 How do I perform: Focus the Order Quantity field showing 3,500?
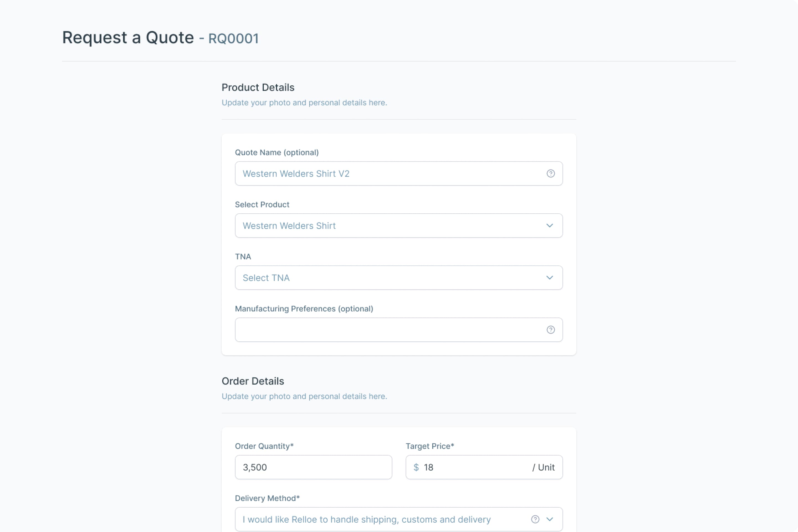tap(313, 467)
